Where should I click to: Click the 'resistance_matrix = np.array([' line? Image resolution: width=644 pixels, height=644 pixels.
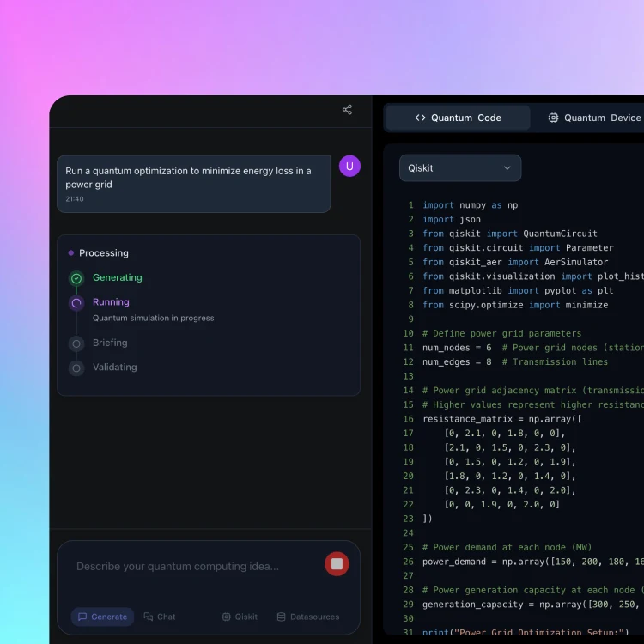click(502, 419)
